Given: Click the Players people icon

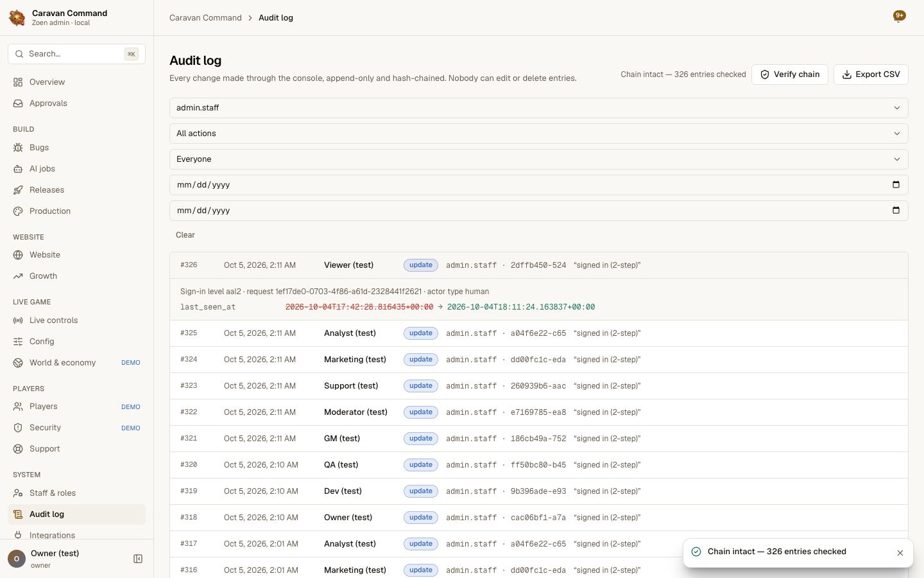Looking at the screenshot, I should pos(18,407).
